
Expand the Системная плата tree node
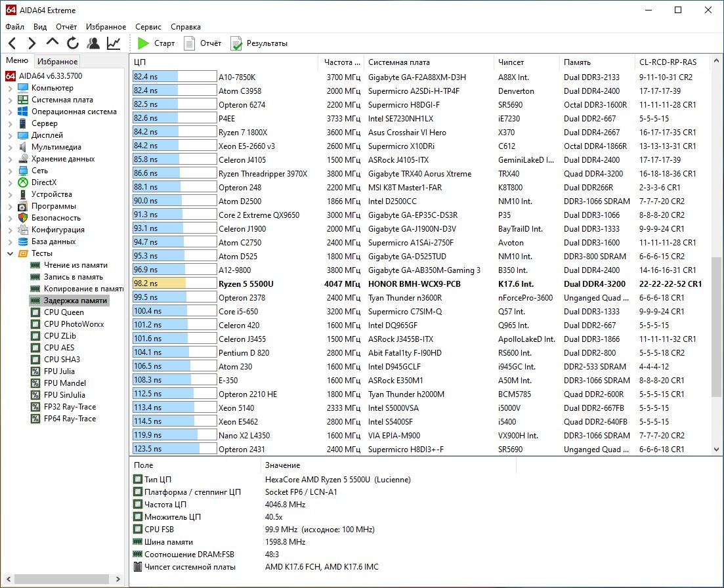click(x=10, y=100)
